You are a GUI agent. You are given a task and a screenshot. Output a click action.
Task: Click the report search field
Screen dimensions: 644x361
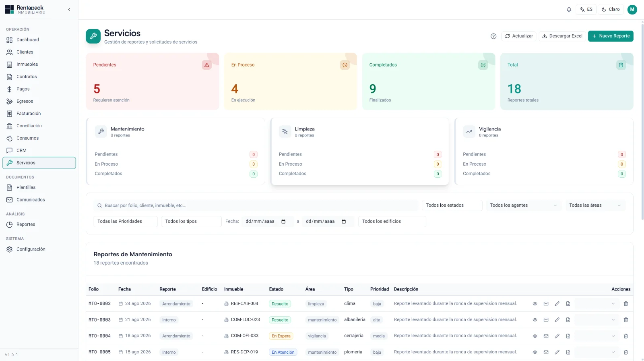[x=256, y=205]
